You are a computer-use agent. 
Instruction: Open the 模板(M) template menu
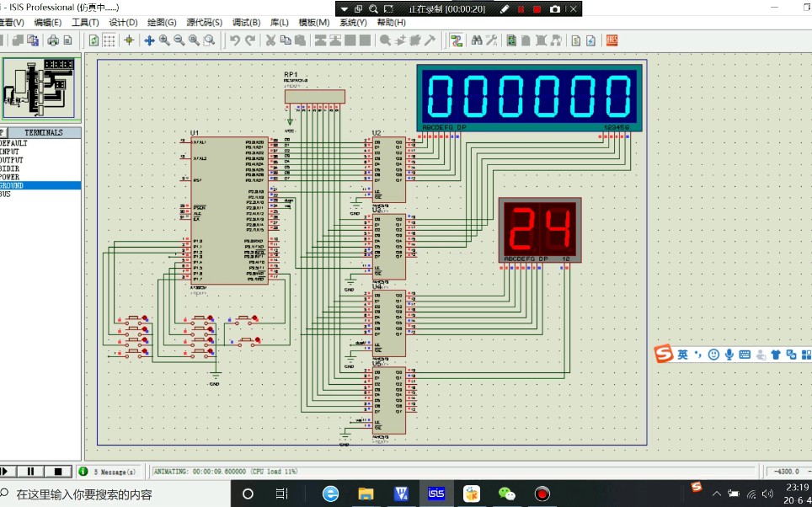314,22
